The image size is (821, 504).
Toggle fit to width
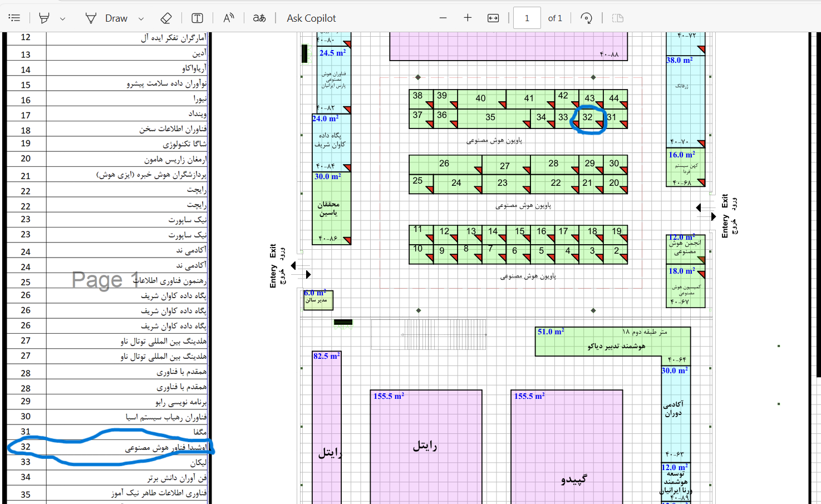pyautogui.click(x=493, y=18)
